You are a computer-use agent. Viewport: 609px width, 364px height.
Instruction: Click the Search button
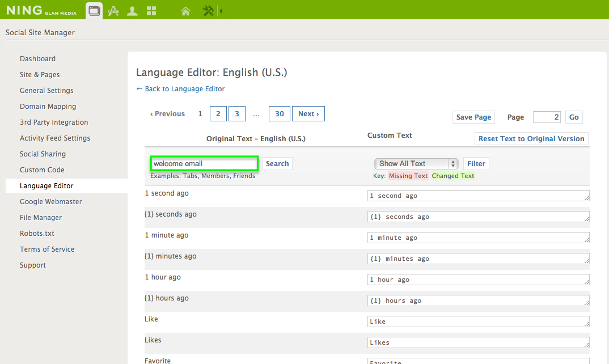(277, 163)
